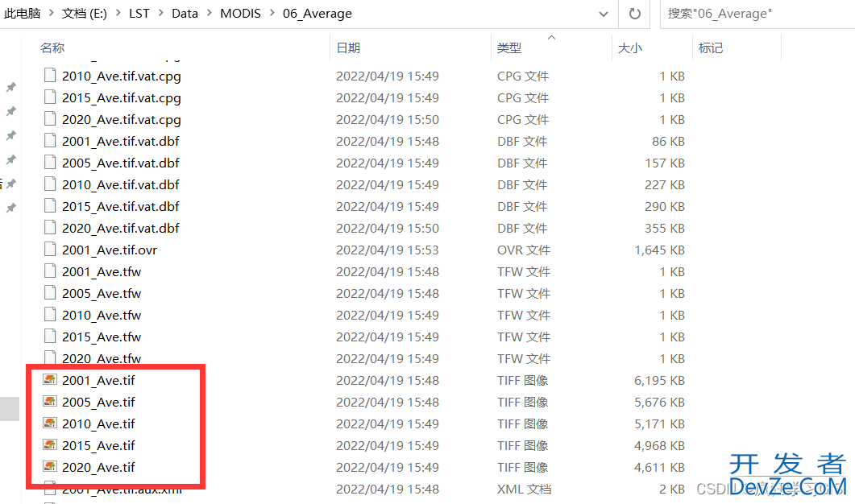Expand chevron after MODIS in breadcrumb
The height and width of the screenshot is (504, 855).
tap(272, 13)
